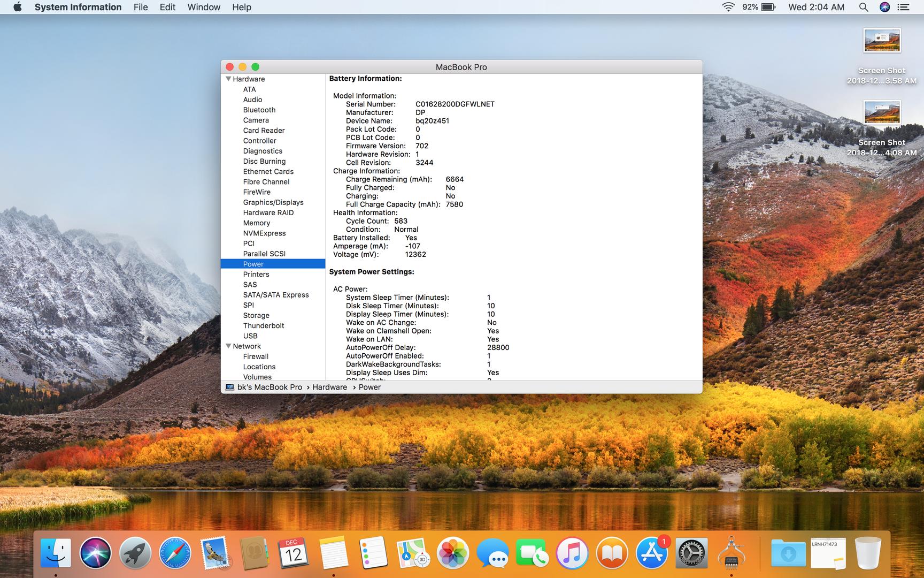The image size is (924, 578).
Task: Select Power in sidebar
Action: 273,264
